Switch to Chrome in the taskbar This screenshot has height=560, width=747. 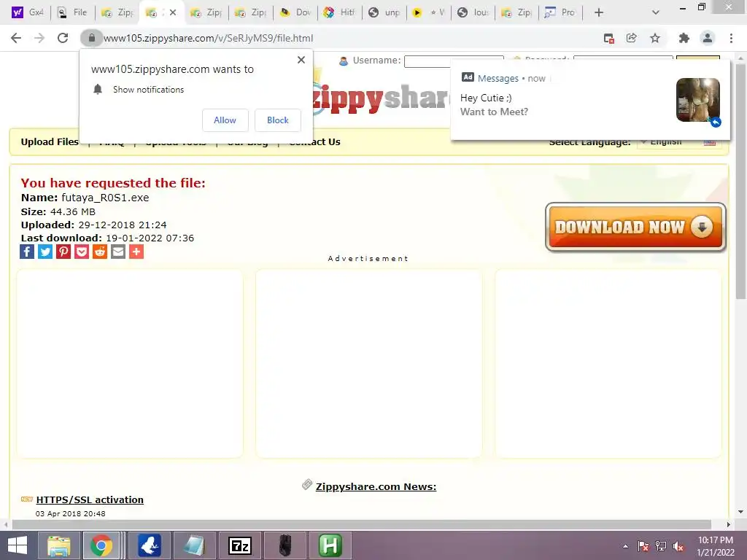(x=101, y=545)
